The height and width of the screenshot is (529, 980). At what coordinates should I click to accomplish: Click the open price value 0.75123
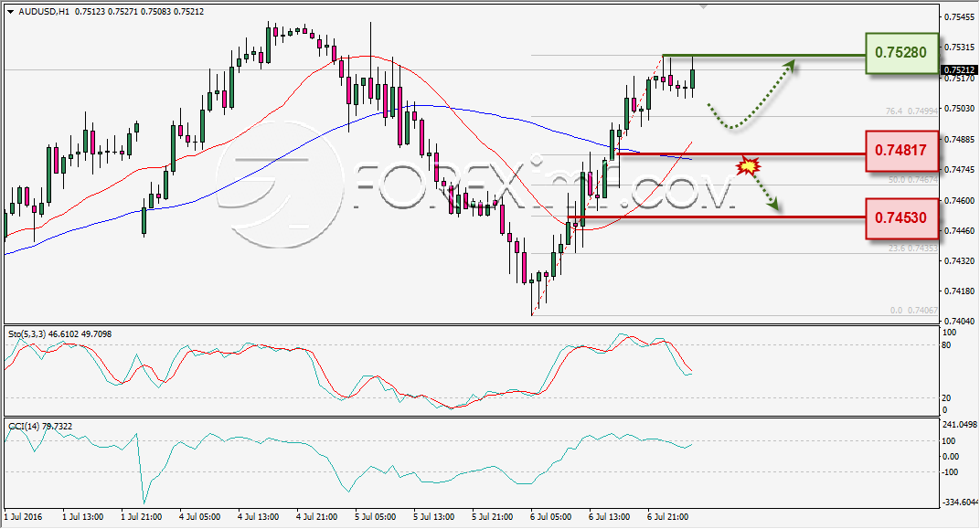(x=90, y=11)
